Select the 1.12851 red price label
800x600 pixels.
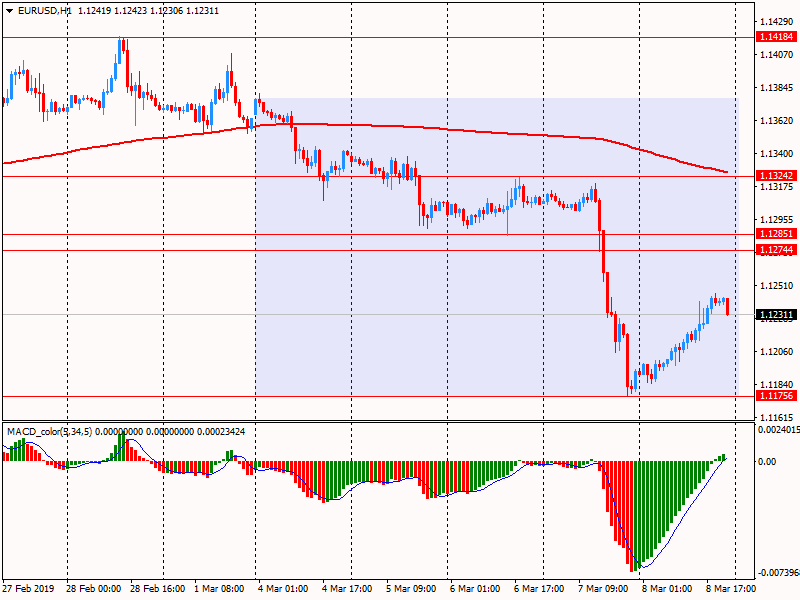point(776,234)
